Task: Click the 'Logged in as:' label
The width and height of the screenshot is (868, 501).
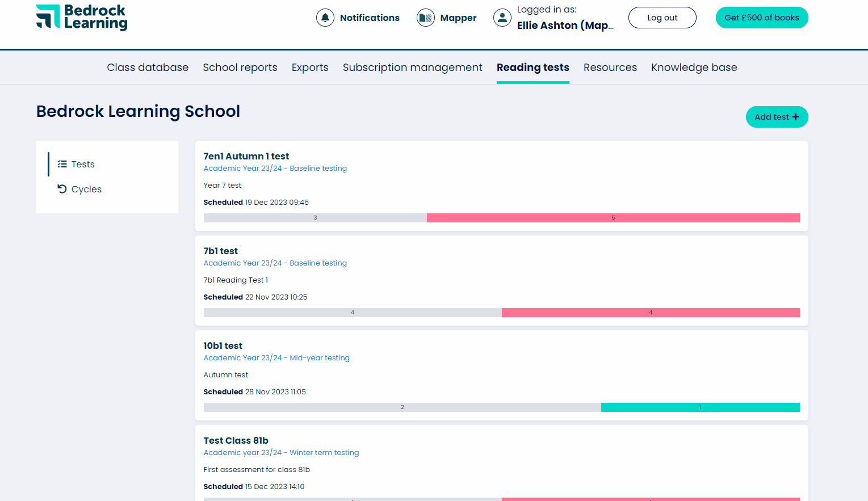Action: click(547, 10)
